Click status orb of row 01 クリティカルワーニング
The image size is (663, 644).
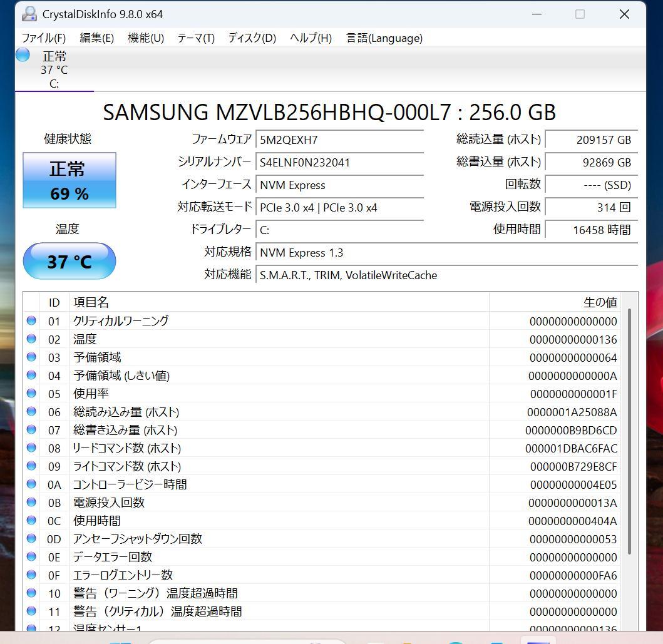31,320
